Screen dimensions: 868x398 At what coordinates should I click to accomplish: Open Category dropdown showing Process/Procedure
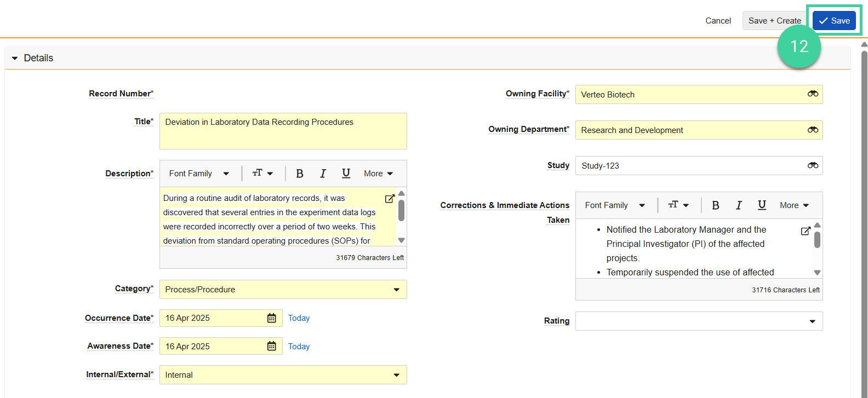pos(283,290)
